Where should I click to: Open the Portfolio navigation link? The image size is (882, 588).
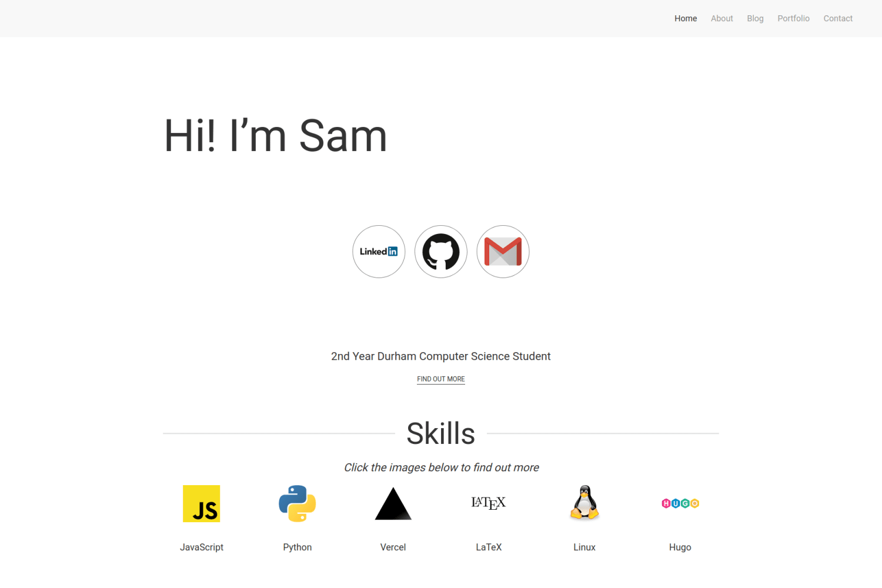793,18
